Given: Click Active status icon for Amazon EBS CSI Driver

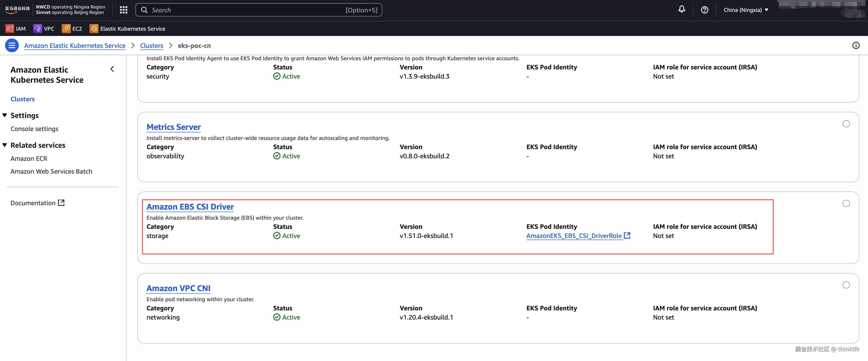Looking at the screenshot, I should point(277,236).
